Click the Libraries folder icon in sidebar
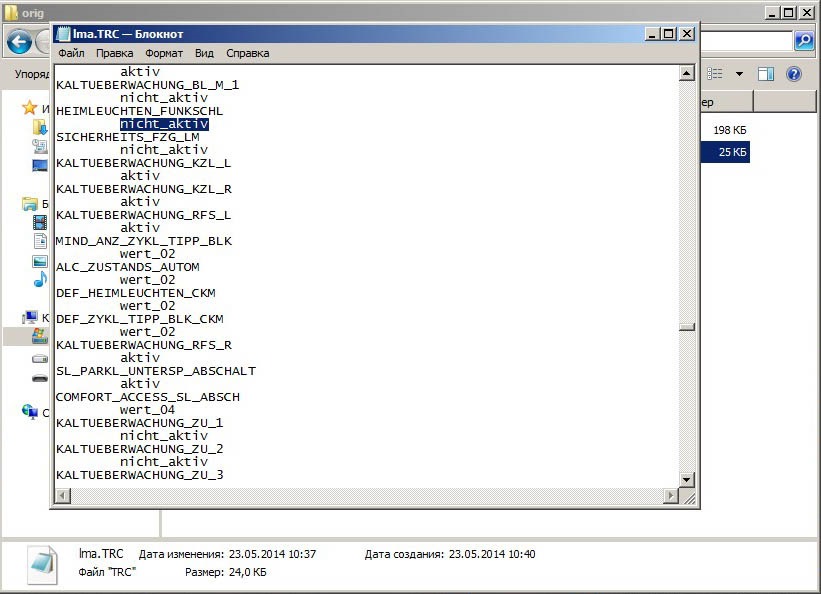Image resolution: width=821 pixels, height=594 pixels. (30, 204)
